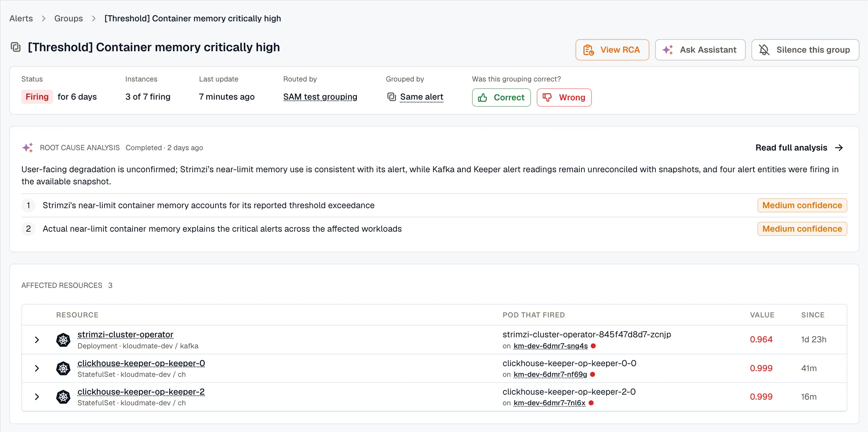
Task: Click red status dot beside km-dev-6dmr7-7nl6x
Action: click(x=591, y=403)
